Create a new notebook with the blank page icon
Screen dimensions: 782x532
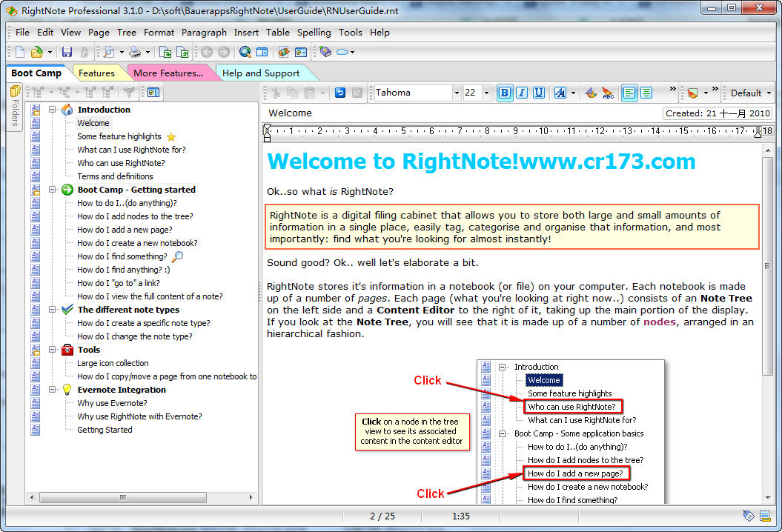point(20,52)
